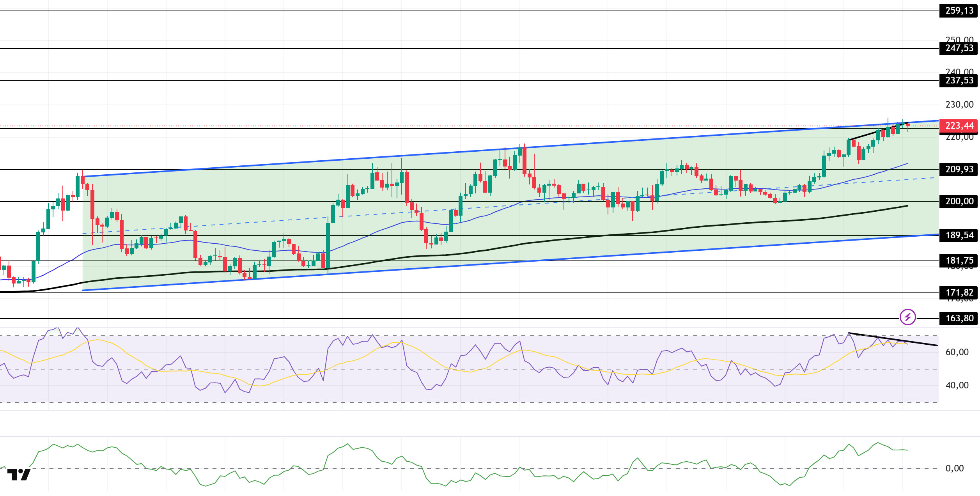Click the 259,13 price level label
This screenshot has width=980, height=496.
[x=959, y=11]
